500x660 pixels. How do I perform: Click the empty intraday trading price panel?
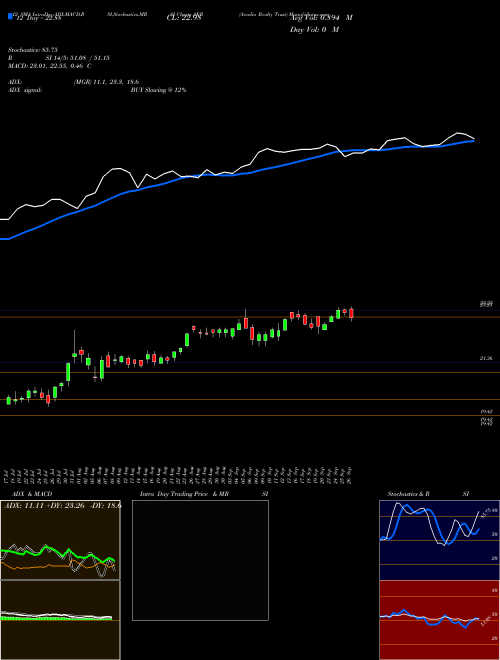[x=200, y=560]
